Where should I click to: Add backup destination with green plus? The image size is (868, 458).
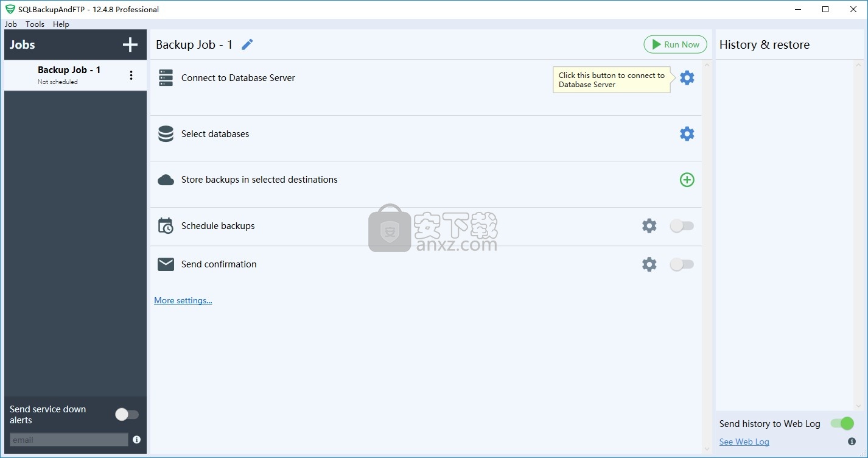point(687,180)
